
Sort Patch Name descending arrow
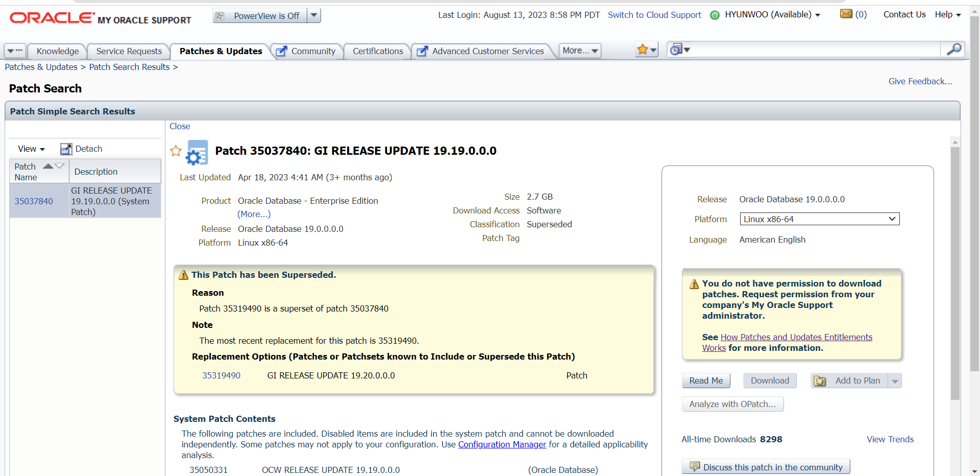click(x=59, y=166)
